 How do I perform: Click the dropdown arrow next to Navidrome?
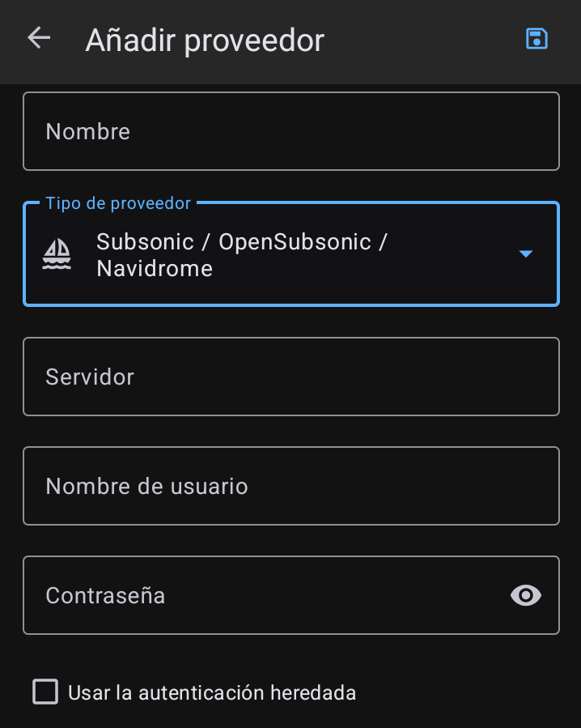pos(525,253)
